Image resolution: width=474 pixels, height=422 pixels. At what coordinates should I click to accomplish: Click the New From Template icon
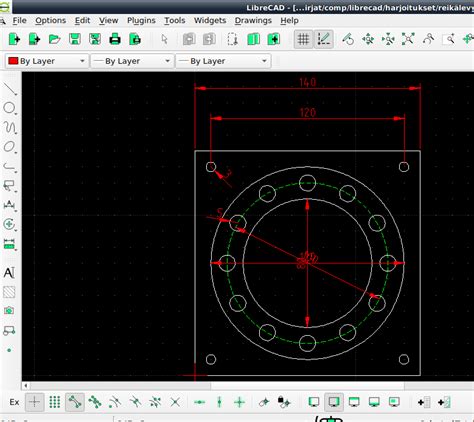(x=34, y=39)
